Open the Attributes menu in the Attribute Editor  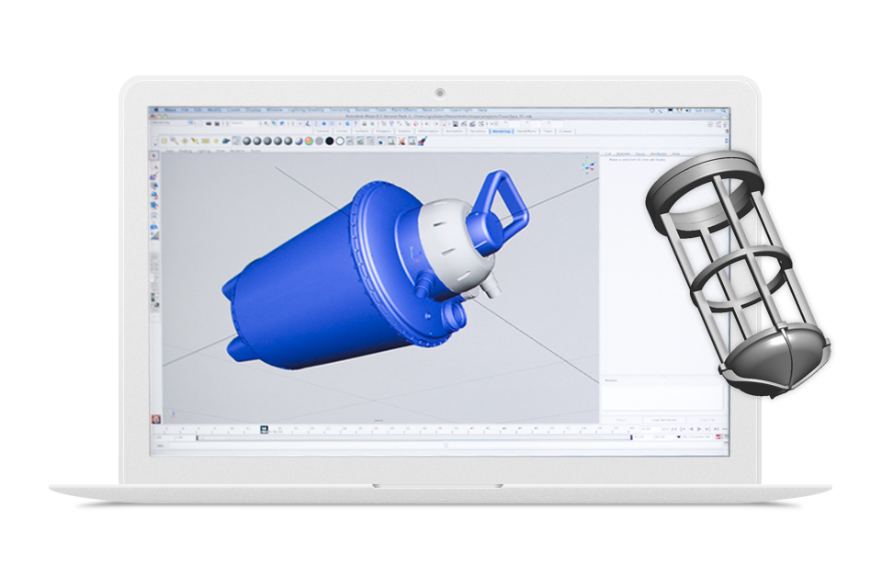(659, 153)
